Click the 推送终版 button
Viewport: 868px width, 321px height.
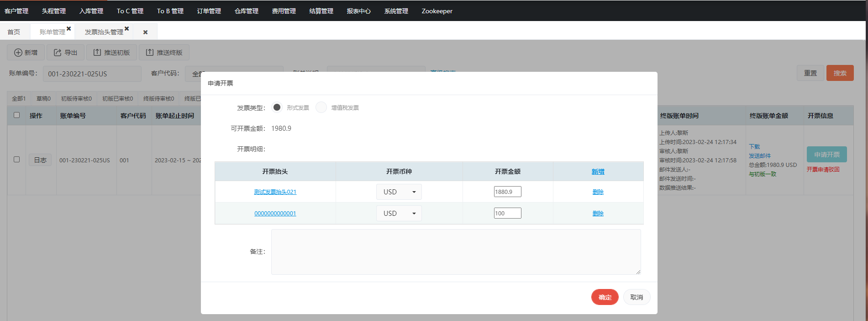[164, 53]
